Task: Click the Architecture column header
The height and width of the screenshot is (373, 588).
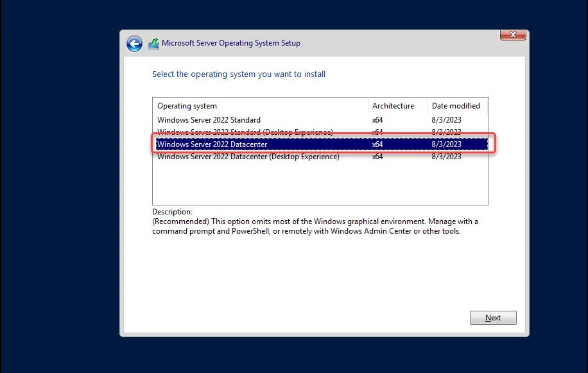Action: tap(393, 106)
